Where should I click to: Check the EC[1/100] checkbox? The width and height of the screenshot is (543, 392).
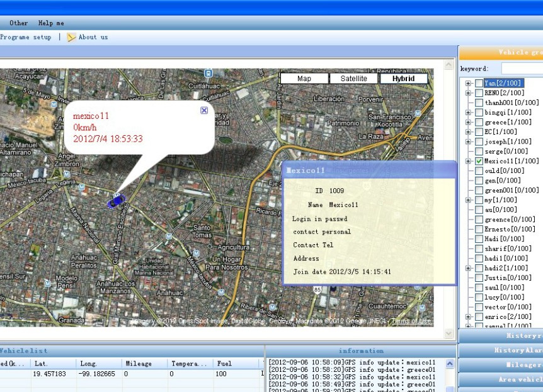pos(479,132)
